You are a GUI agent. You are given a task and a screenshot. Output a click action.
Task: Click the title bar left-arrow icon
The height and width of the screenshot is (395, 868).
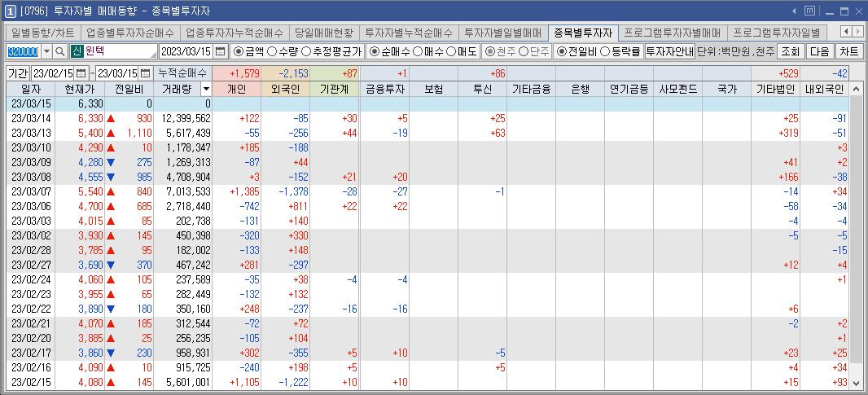coord(795,11)
